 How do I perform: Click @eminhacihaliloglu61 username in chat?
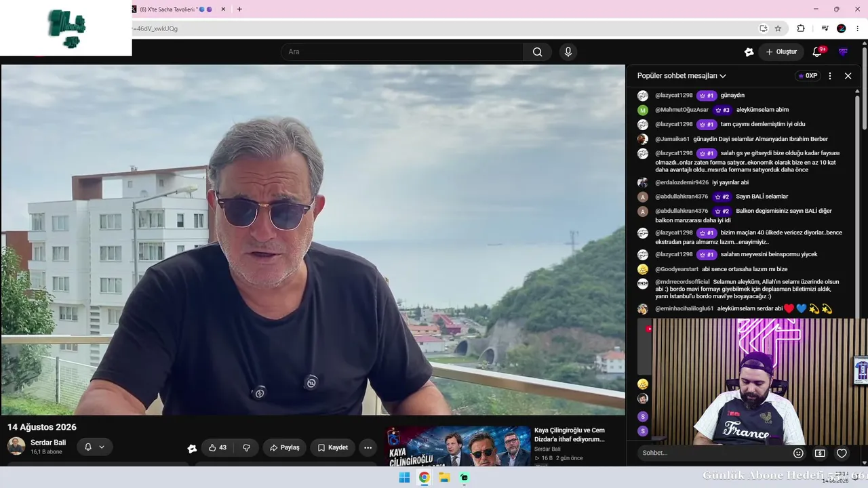point(684,308)
